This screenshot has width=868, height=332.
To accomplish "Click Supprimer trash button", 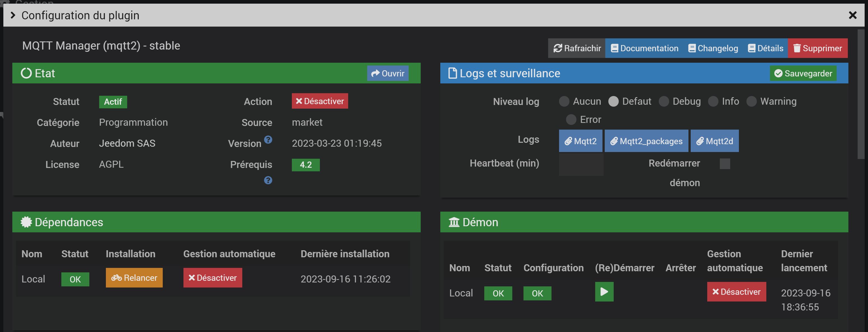I will (x=818, y=48).
